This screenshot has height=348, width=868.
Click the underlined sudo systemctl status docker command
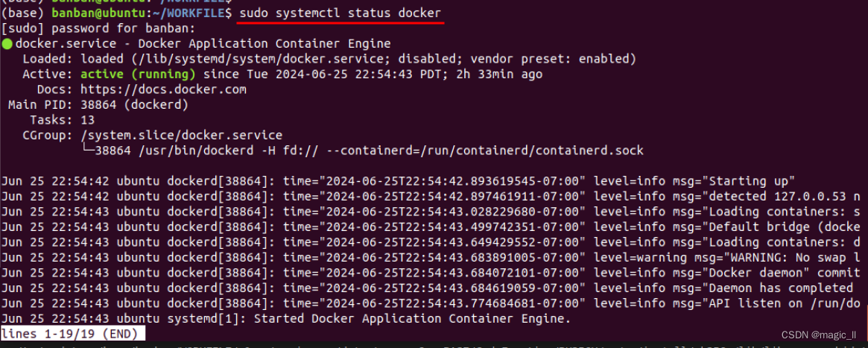(x=340, y=12)
